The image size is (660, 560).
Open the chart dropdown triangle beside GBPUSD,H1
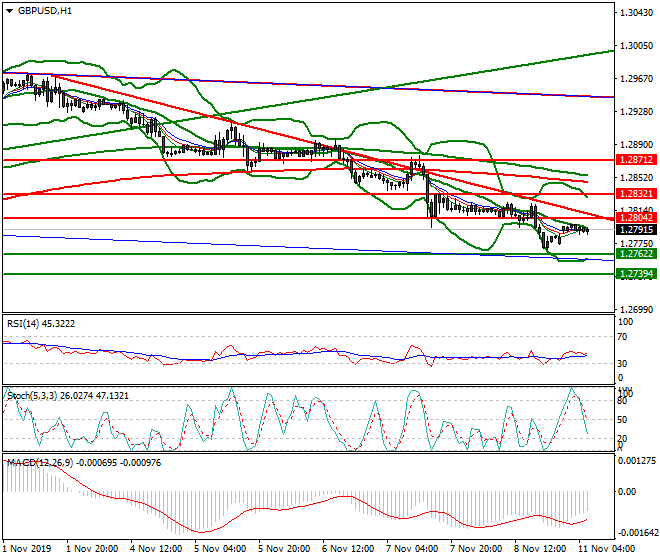coord(9,11)
